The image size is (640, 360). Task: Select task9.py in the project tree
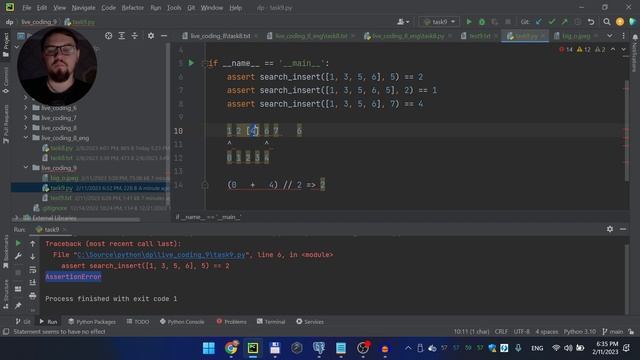[90, 188]
